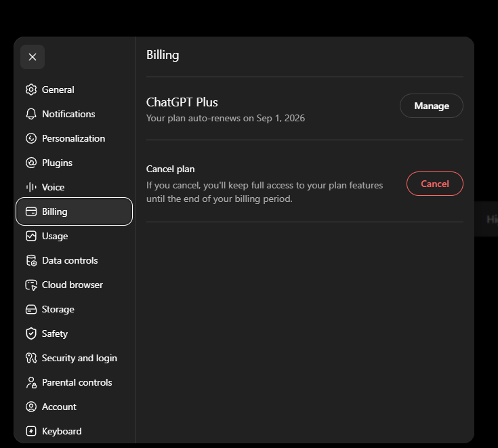Open the Usage section
This screenshot has width=498, height=448.
(x=74, y=236)
